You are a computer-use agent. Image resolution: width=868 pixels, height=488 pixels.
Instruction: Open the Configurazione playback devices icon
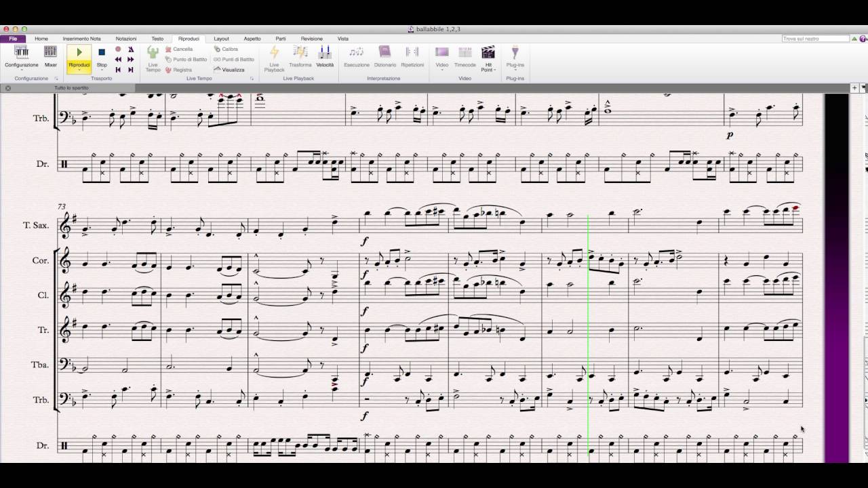pyautogui.click(x=22, y=52)
